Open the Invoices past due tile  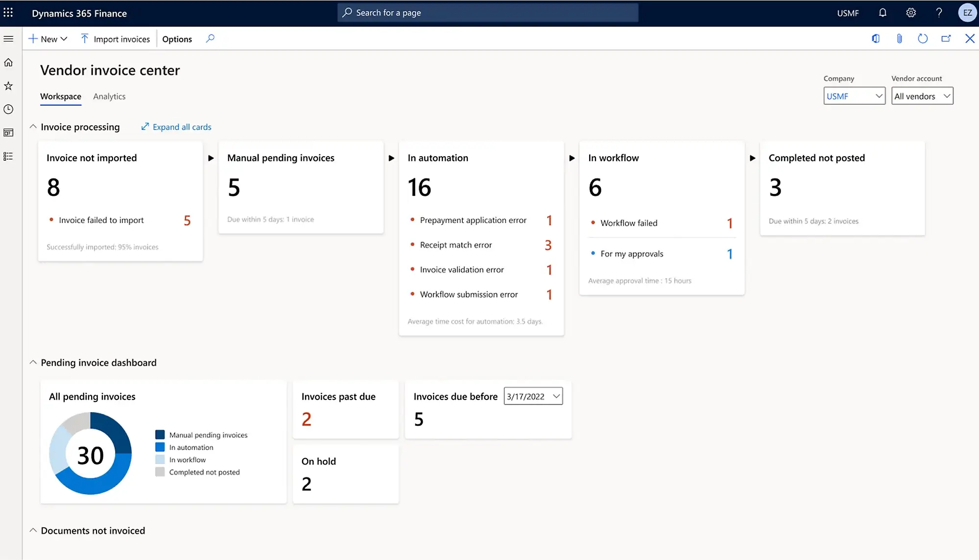pyautogui.click(x=346, y=409)
